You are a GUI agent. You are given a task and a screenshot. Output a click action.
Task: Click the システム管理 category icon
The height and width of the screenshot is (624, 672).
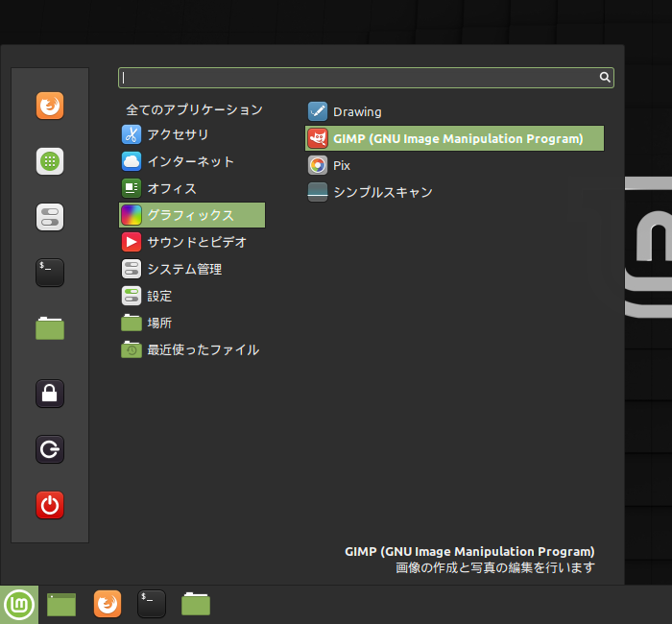(132, 269)
